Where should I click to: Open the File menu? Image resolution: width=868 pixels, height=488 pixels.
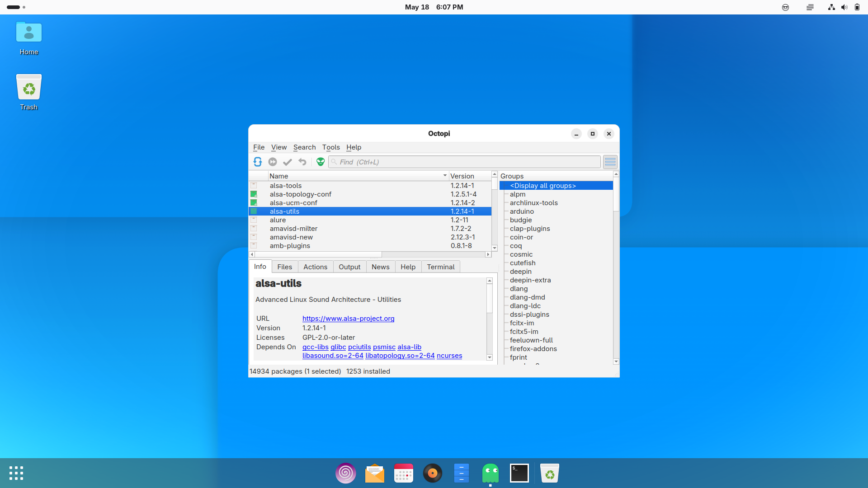click(x=259, y=147)
